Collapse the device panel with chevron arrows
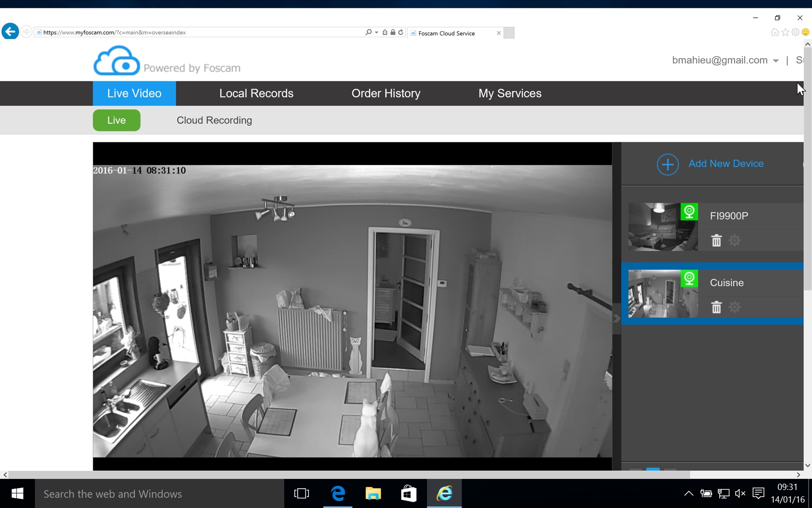The height and width of the screenshot is (508, 812). click(617, 319)
